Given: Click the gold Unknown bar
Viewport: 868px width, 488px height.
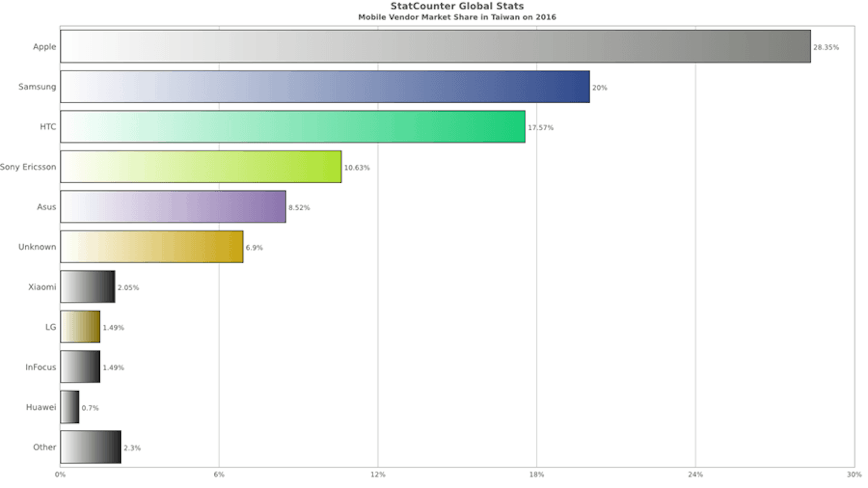Looking at the screenshot, I should pos(152,247).
